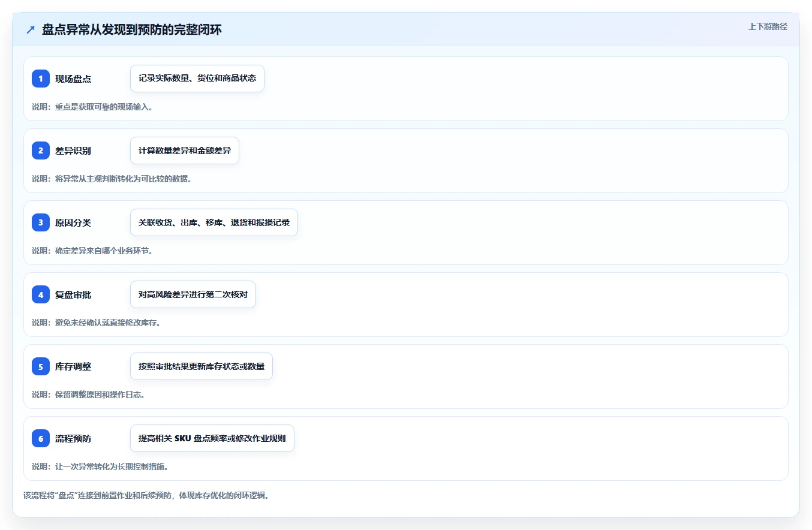Click the 记录实际数量、货位和商品状态 chip

(x=197, y=79)
